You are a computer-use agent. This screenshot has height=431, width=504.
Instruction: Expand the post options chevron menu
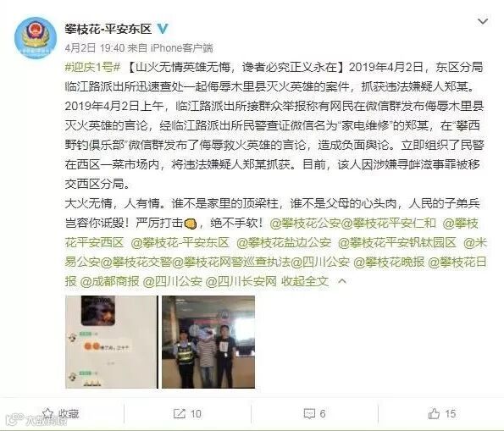(483, 21)
